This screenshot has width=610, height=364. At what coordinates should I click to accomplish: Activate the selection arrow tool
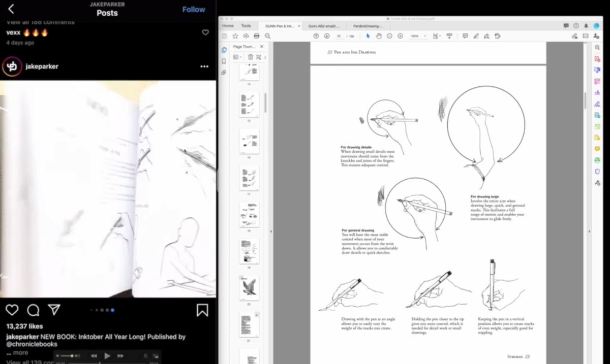point(368,36)
